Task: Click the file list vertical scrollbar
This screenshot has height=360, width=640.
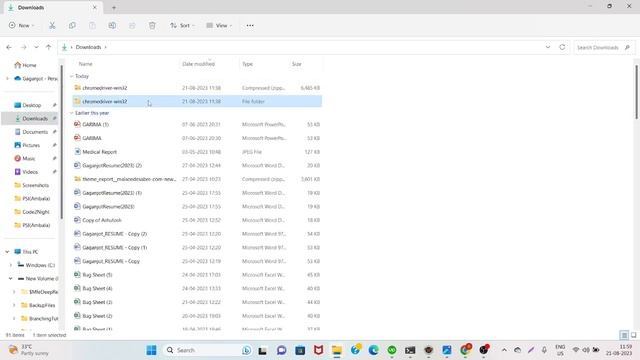Action: click(636, 92)
